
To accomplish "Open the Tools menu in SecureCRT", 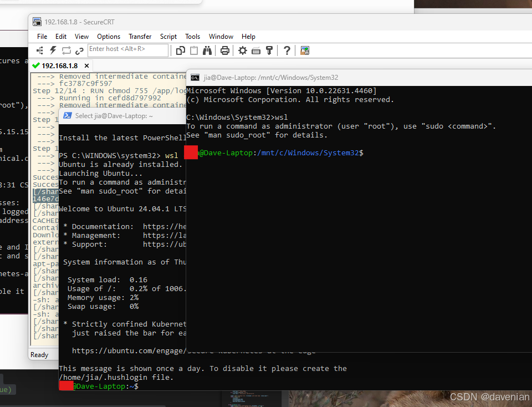I will pyautogui.click(x=192, y=37).
